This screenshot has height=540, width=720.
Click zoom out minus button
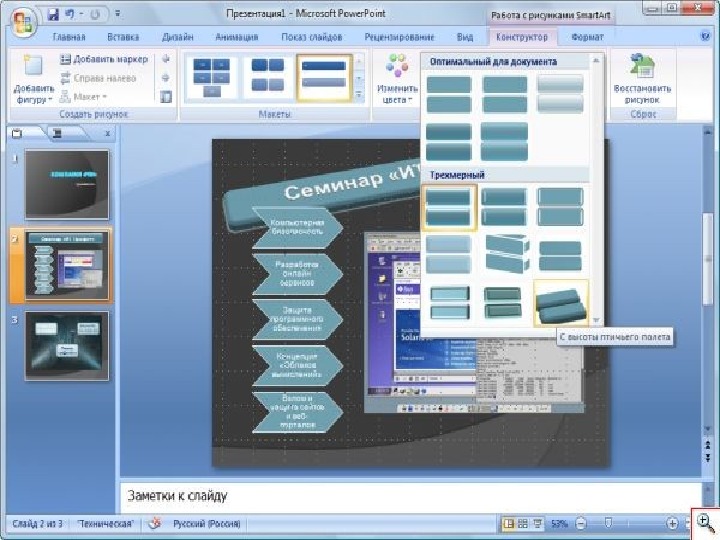tap(581, 523)
